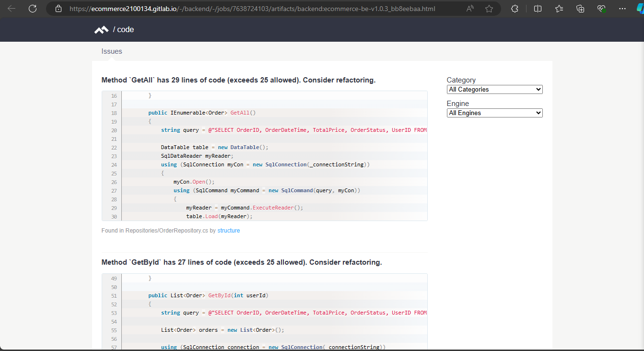Image resolution: width=644 pixels, height=351 pixels.
Task: Reload the page with refresh icon
Action: (33, 9)
